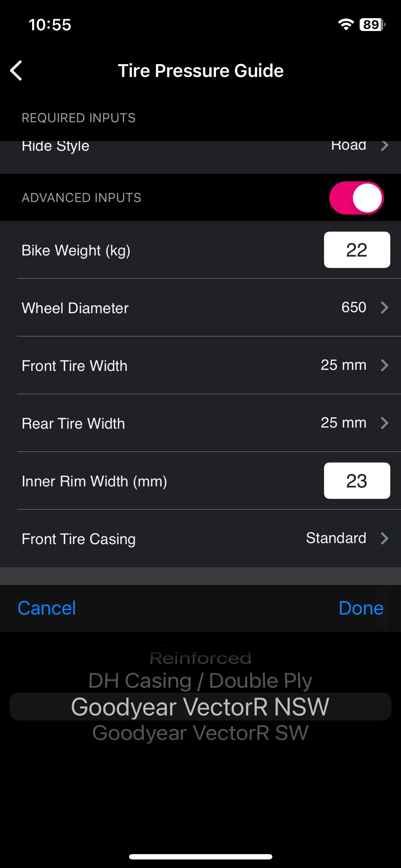This screenshot has height=868, width=401.
Task: Tap the Front Tire Casing chevron arrow
Action: pos(384,538)
